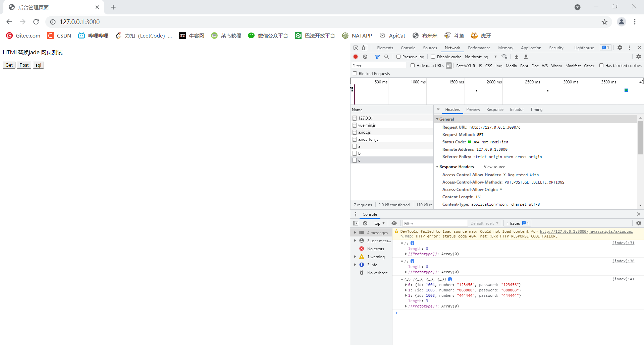Image resolution: width=644 pixels, height=345 pixels.
Task: Open the top context dropdown
Action: [379, 223]
